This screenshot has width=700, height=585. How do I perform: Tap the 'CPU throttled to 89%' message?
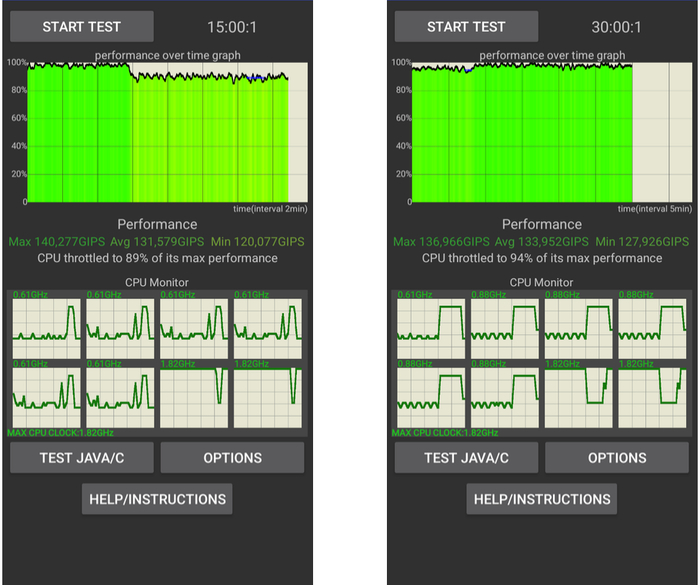(158, 258)
